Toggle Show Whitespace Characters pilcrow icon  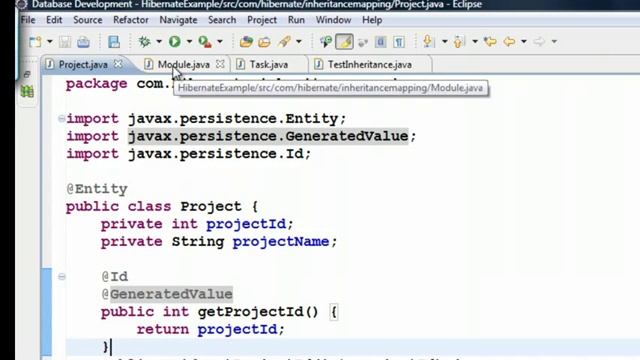[x=399, y=42]
